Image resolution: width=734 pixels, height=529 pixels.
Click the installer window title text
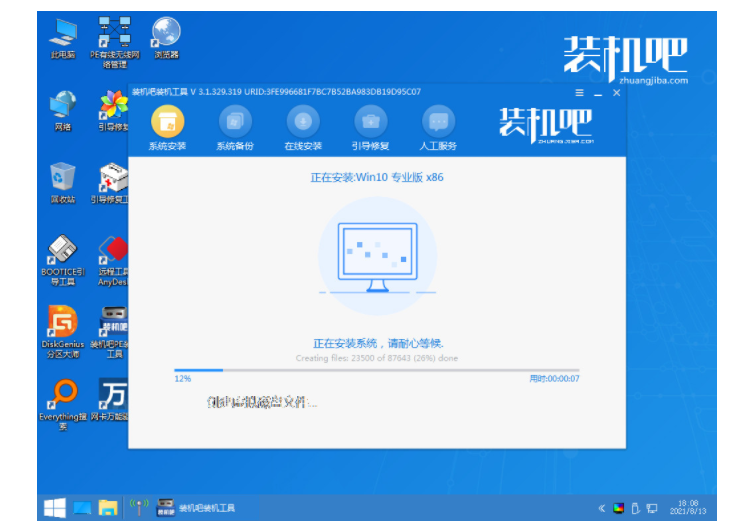(x=276, y=92)
